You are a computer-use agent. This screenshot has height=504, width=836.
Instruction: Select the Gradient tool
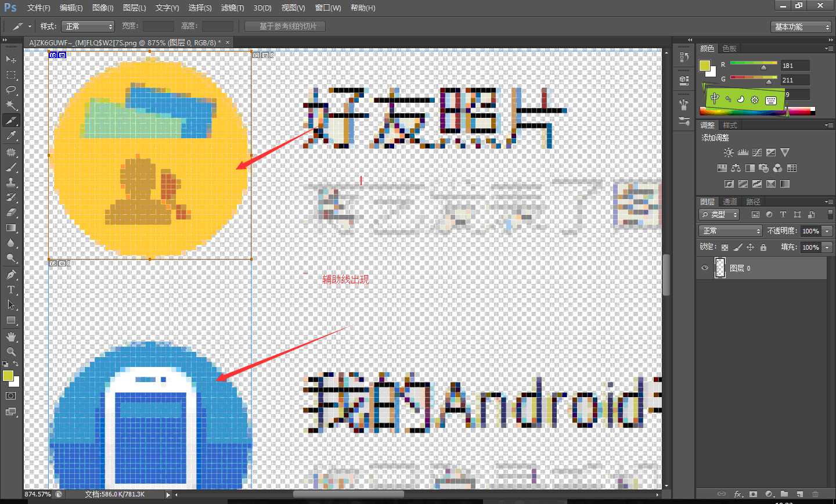click(11, 228)
